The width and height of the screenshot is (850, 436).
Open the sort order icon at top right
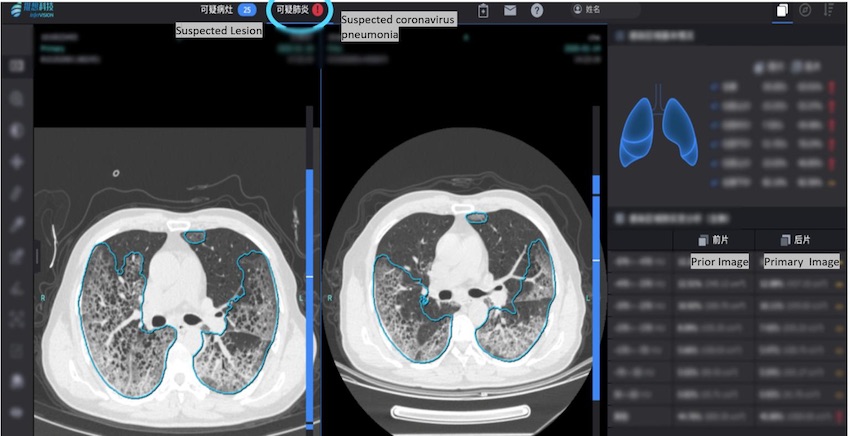829,10
